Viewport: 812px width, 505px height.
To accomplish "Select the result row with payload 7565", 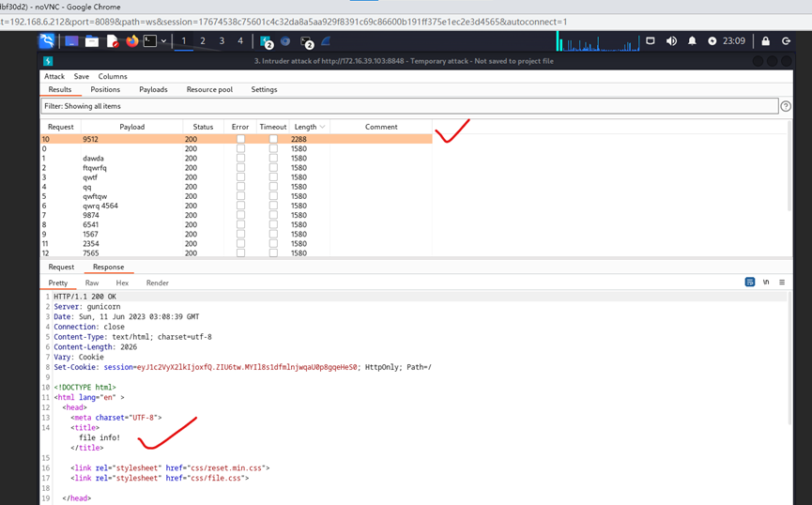I will coord(237,253).
